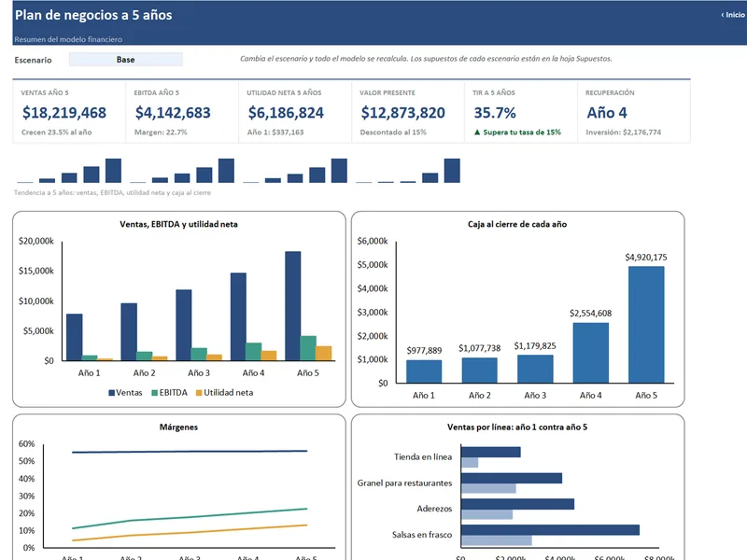Click the title 'Plan de negocios a 5 años'
Image resolution: width=747 pixels, height=560 pixels.
[93, 15]
